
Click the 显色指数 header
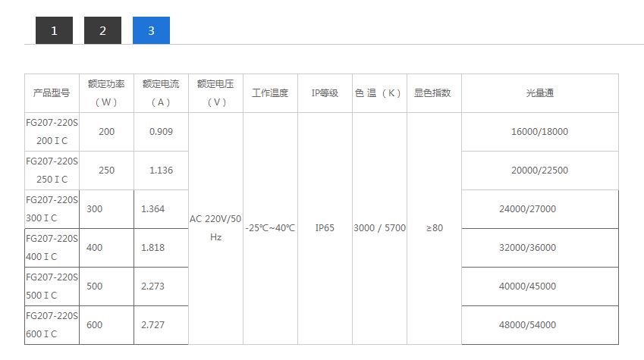click(432, 93)
